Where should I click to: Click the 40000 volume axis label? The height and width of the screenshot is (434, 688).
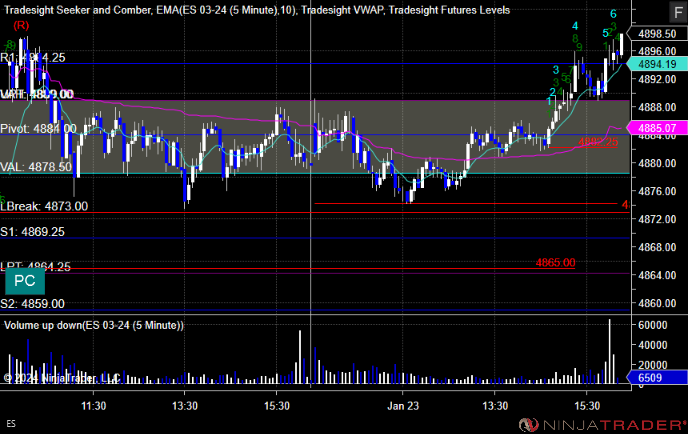coord(653,345)
